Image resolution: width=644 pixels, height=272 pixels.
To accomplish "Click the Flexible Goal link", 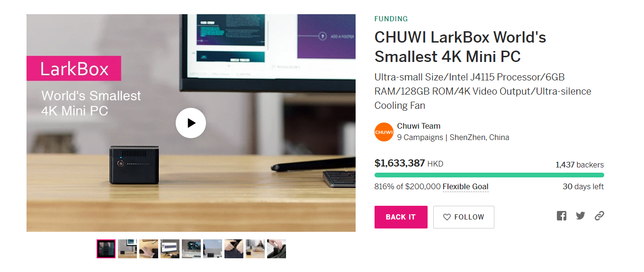I will point(465,187).
